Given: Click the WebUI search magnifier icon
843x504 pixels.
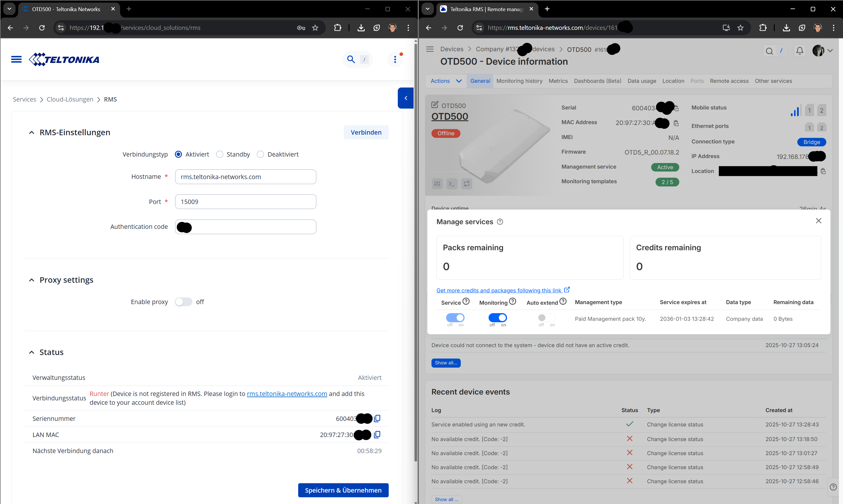Looking at the screenshot, I should click(x=351, y=59).
